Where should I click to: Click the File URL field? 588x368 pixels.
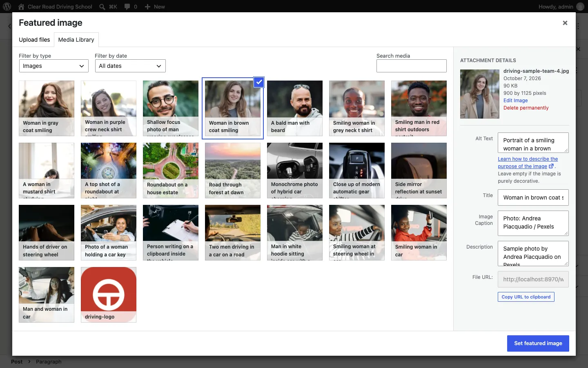[533, 279]
